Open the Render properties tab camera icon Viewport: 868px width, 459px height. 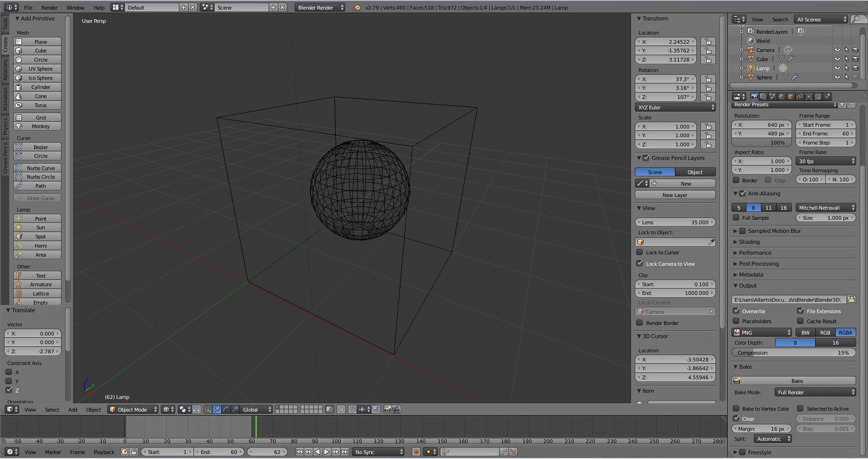(x=754, y=97)
